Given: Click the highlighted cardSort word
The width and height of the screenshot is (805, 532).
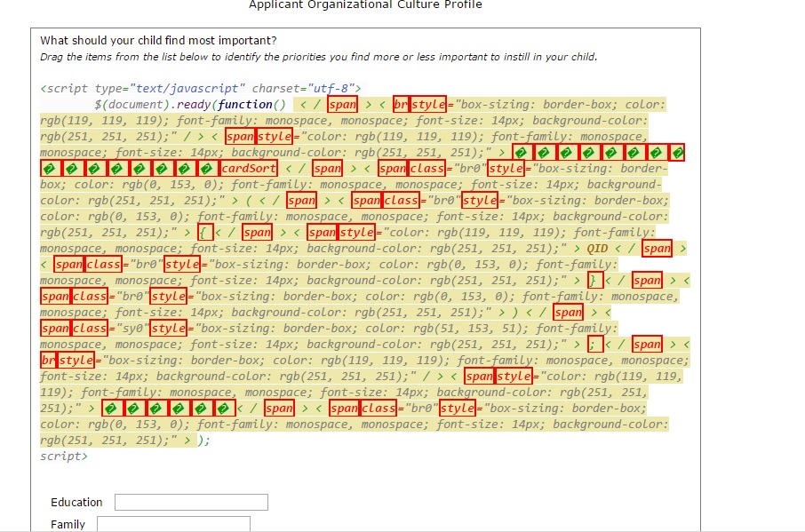Looking at the screenshot, I should (248, 169).
